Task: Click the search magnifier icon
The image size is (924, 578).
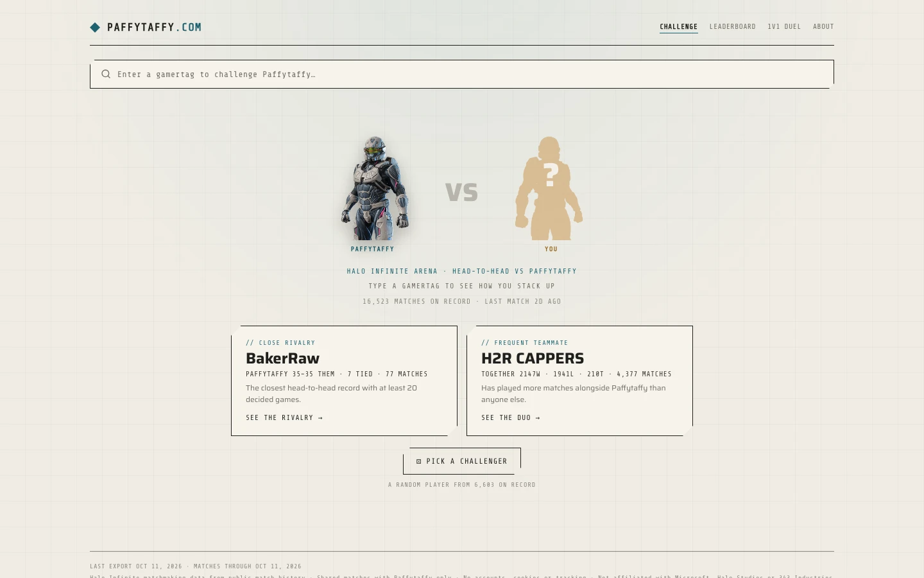Action: click(x=106, y=74)
